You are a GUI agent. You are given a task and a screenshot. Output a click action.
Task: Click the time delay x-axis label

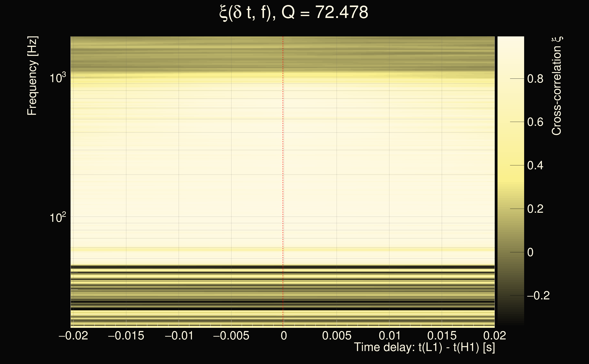pyautogui.click(x=424, y=347)
